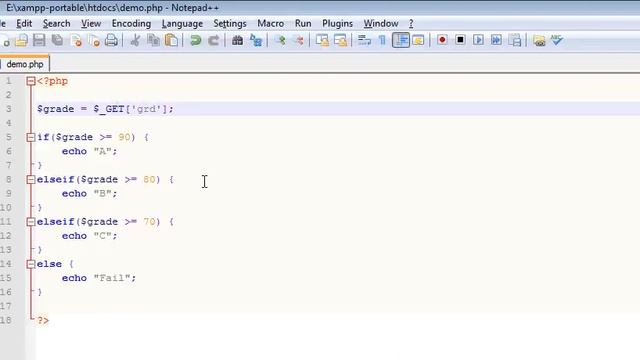Close the current document via toolbar icon
Viewport: 640px width, 360px height.
[76, 40]
